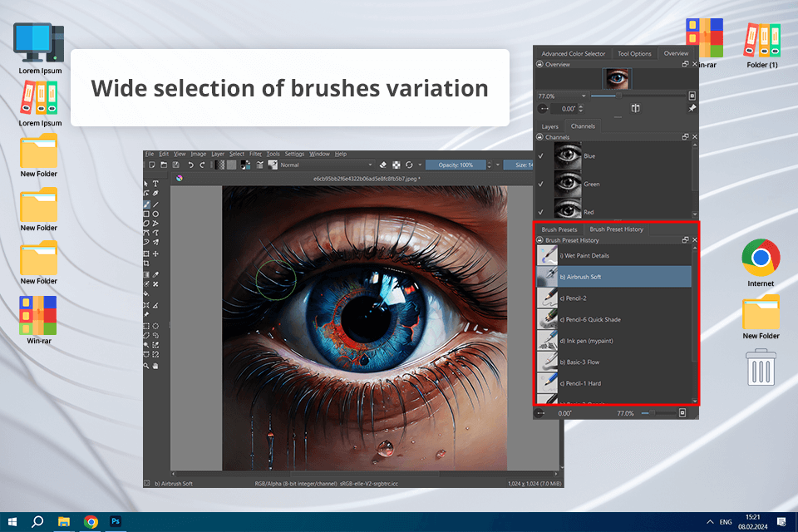
Task: Choose the Pencil-1 Hard brush preset
Action: click(x=613, y=383)
